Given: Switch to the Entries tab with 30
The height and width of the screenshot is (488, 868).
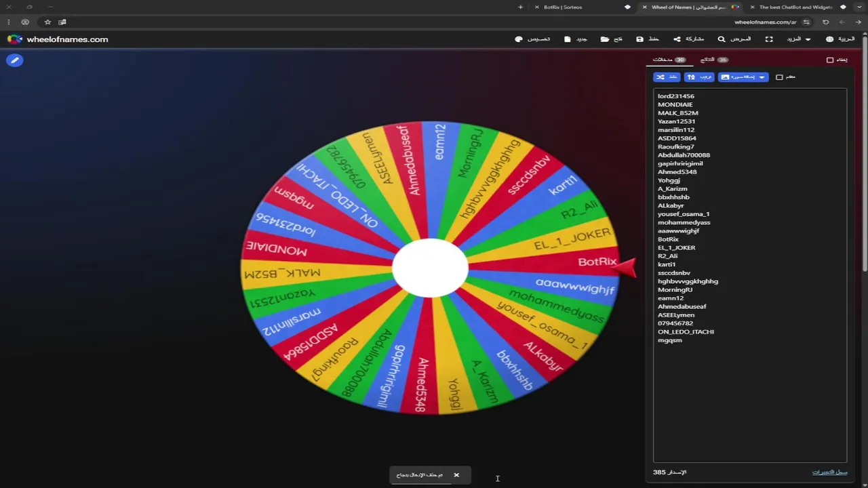Looking at the screenshot, I should (x=669, y=60).
